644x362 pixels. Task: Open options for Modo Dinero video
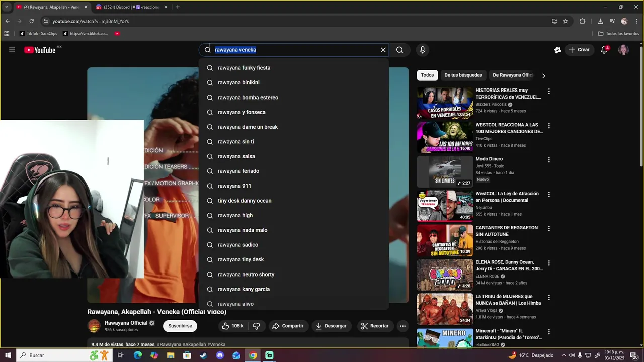point(549,160)
